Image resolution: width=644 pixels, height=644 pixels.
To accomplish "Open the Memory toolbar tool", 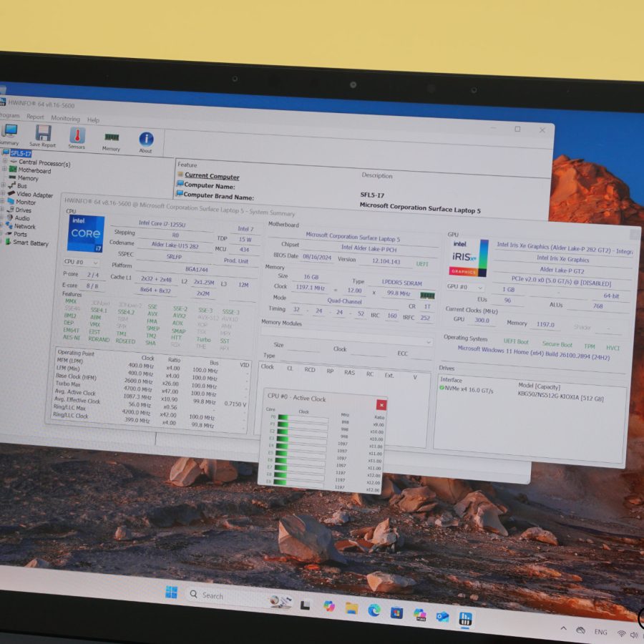I will [x=112, y=141].
